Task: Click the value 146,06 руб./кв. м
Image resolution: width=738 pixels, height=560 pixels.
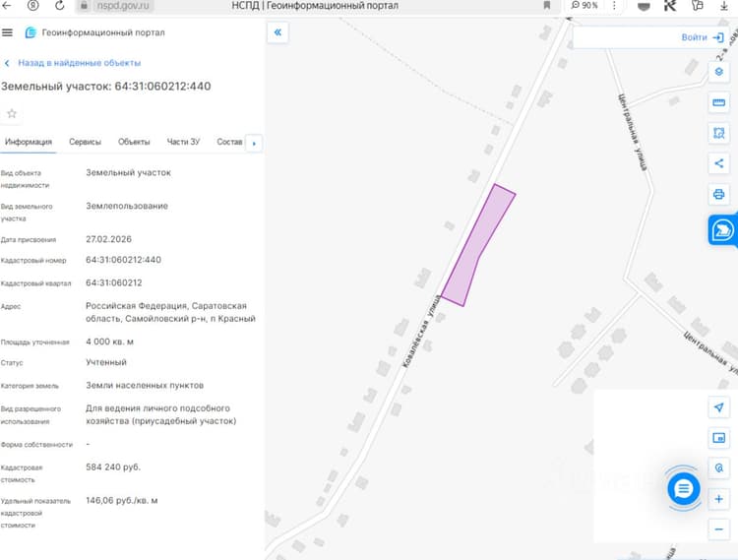Action: [121, 501]
